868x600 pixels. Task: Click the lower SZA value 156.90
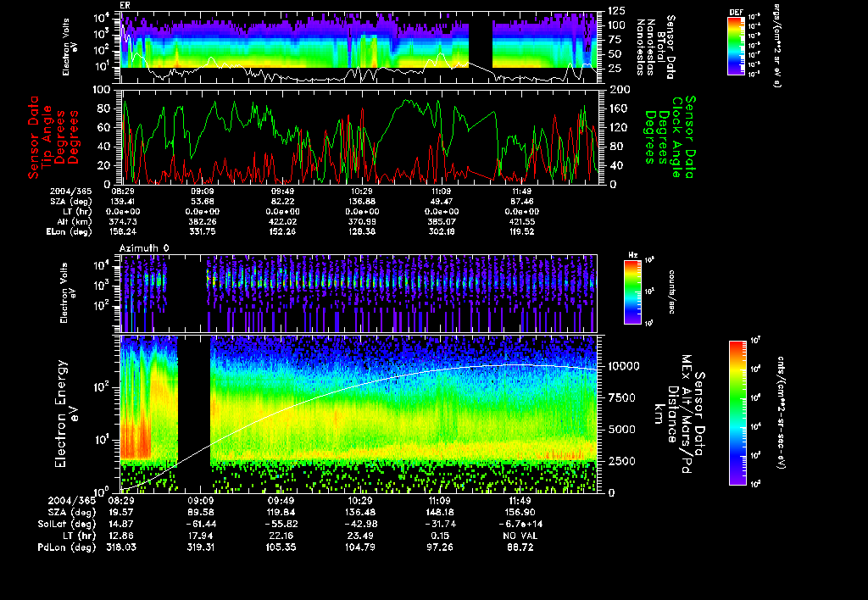[520, 512]
